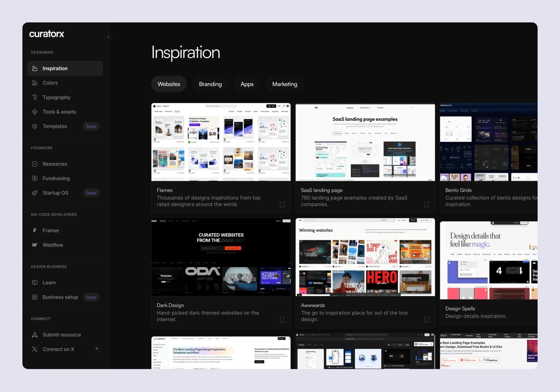Click the Resources icon in sidebar
This screenshot has height=392, width=560.
point(35,164)
